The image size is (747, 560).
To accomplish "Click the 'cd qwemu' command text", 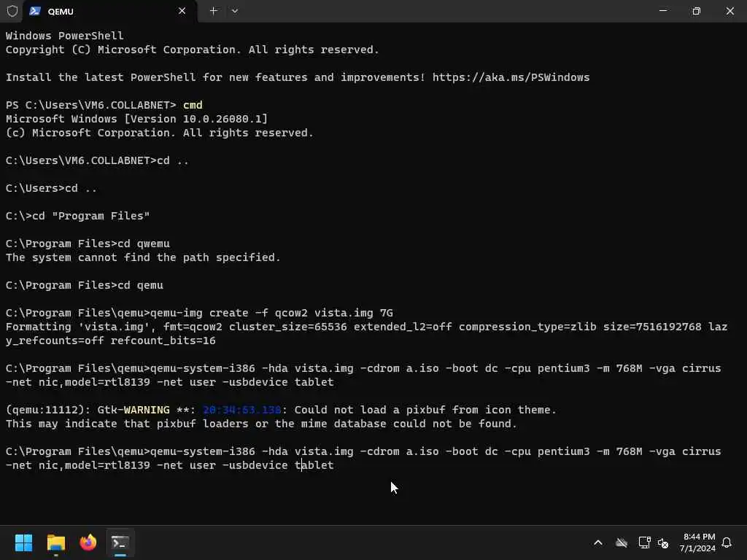I will point(144,244).
